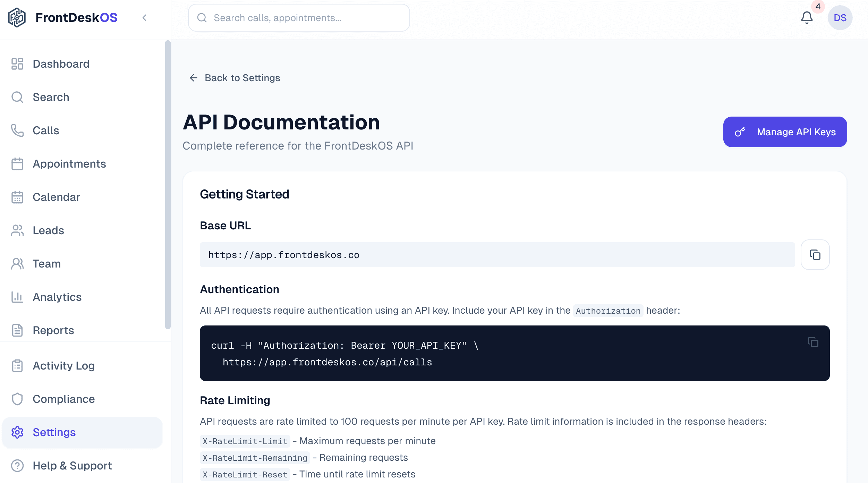Screen dimensions: 868x483
Task: Select the Compliance shield icon
Action: (x=17, y=399)
